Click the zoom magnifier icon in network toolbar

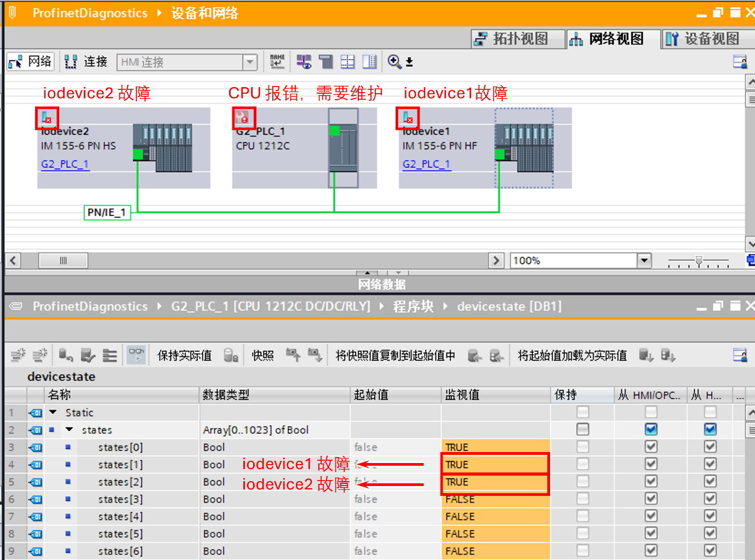[x=394, y=61]
